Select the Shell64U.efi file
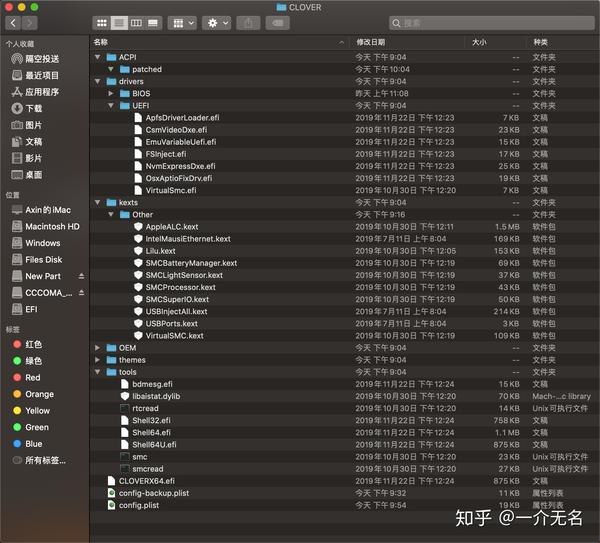The height and width of the screenshot is (543, 600). pos(154,444)
